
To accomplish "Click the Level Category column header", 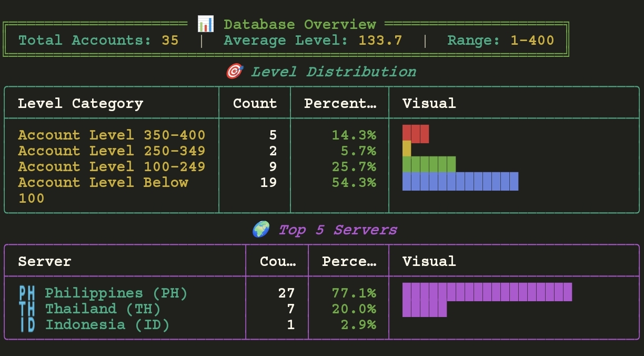I will point(80,103).
